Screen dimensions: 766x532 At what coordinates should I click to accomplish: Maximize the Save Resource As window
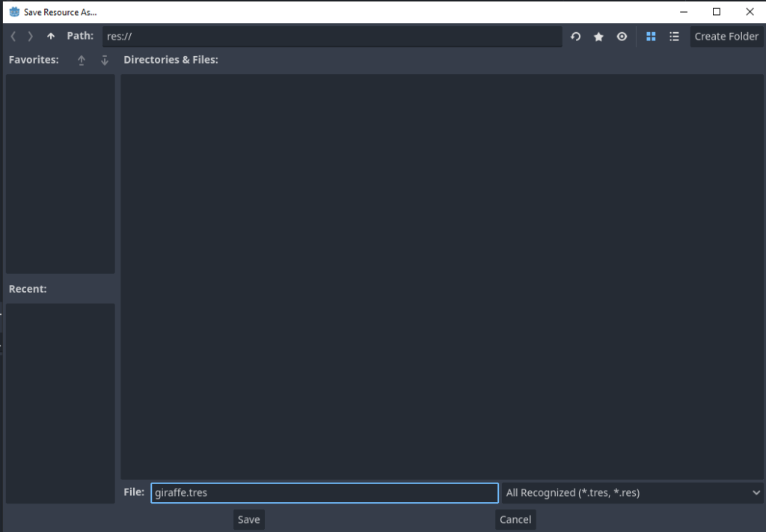tap(717, 12)
